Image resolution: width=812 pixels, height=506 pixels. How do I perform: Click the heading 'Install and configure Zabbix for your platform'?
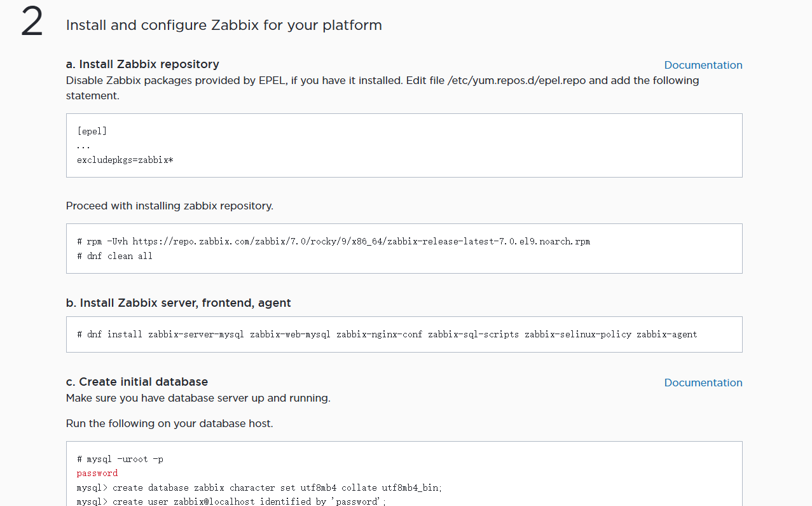click(224, 25)
